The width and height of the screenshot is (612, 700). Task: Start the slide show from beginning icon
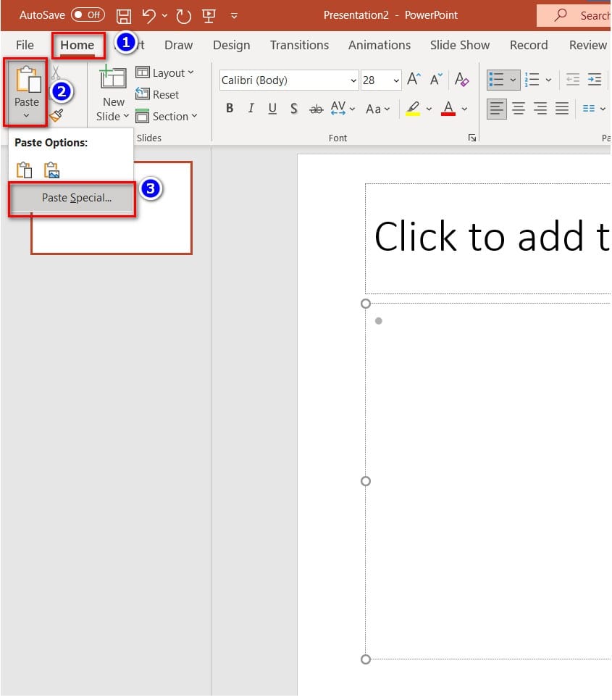(209, 16)
